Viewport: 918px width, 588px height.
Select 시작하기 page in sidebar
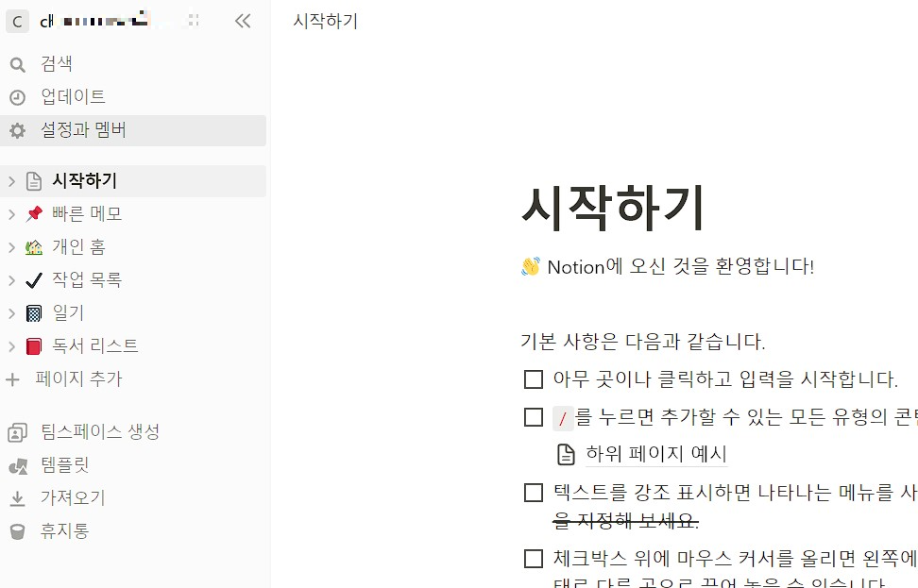(x=133, y=181)
